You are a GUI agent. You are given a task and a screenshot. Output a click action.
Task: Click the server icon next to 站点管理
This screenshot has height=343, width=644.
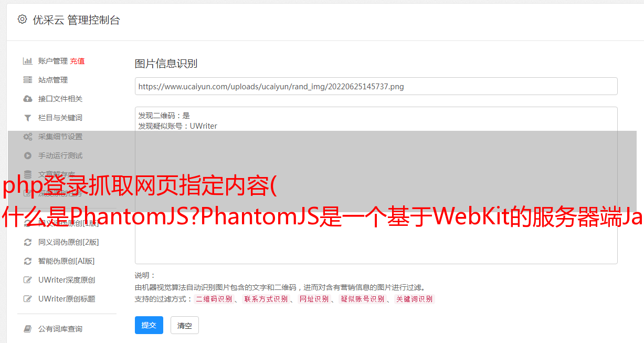[x=28, y=80]
